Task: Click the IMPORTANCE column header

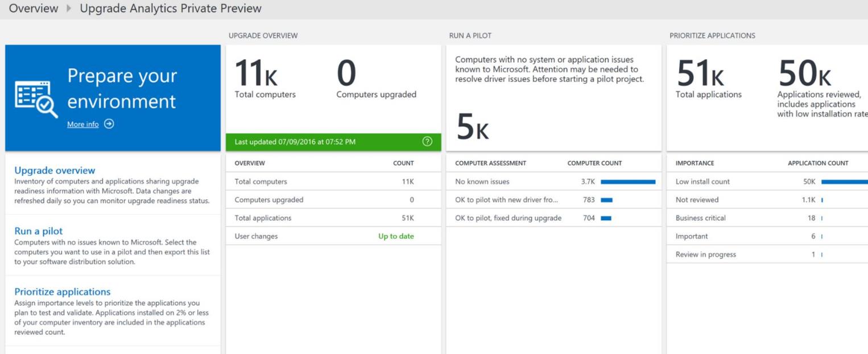Action: pos(695,163)
